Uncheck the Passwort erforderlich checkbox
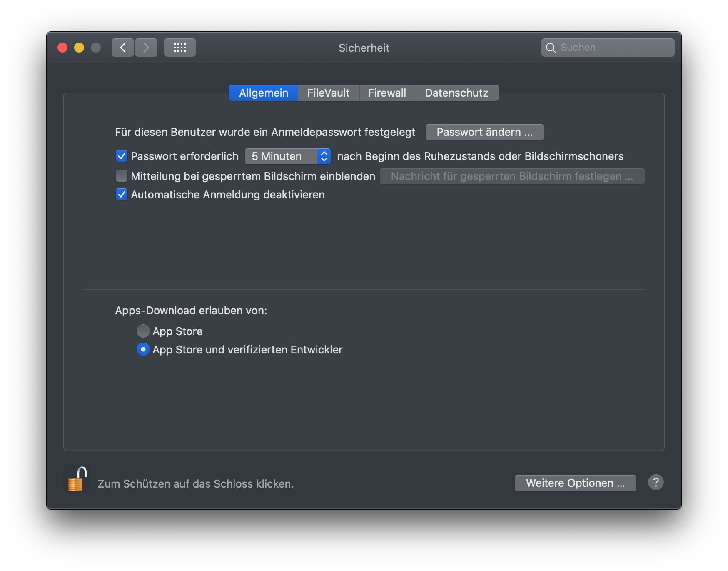The height and width of the screenshot is (571, 728). point(122,156)
